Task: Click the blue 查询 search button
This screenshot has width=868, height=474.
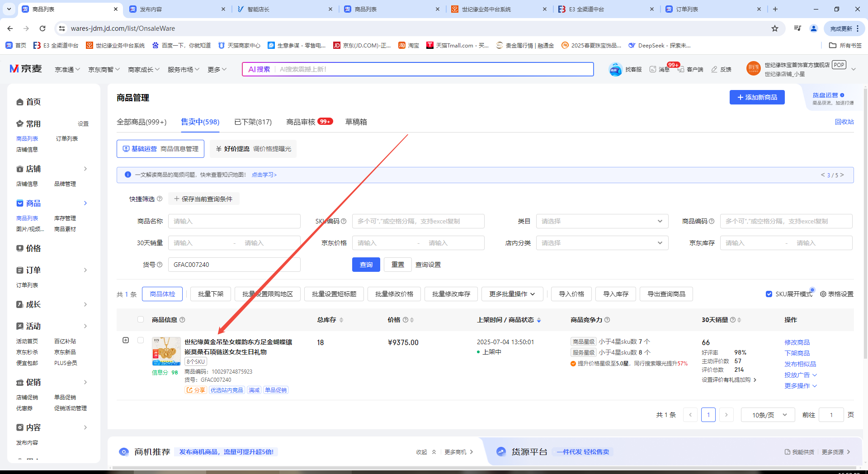Action: [366, 265]
